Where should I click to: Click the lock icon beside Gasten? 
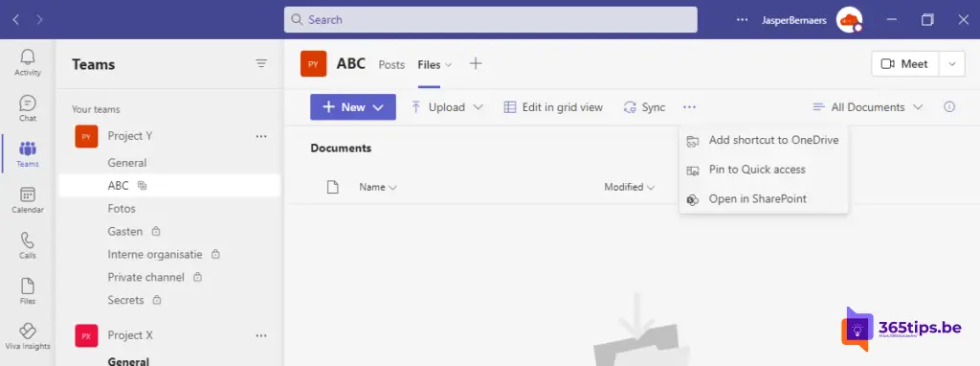coord(156,232)
